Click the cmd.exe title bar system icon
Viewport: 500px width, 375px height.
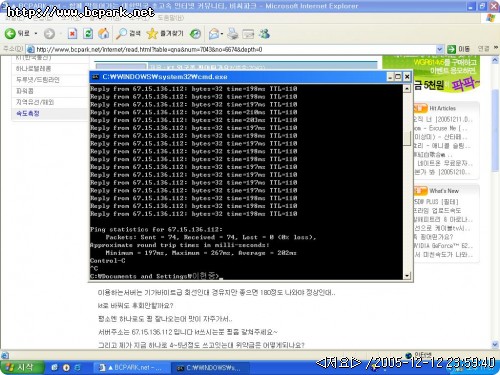point(96,77)
